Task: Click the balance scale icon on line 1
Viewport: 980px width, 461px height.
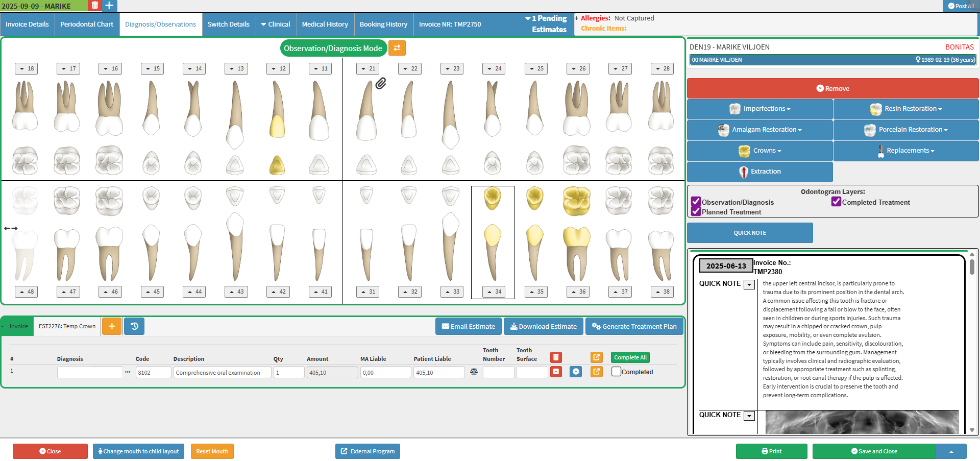Action: (x=474, y=372)
